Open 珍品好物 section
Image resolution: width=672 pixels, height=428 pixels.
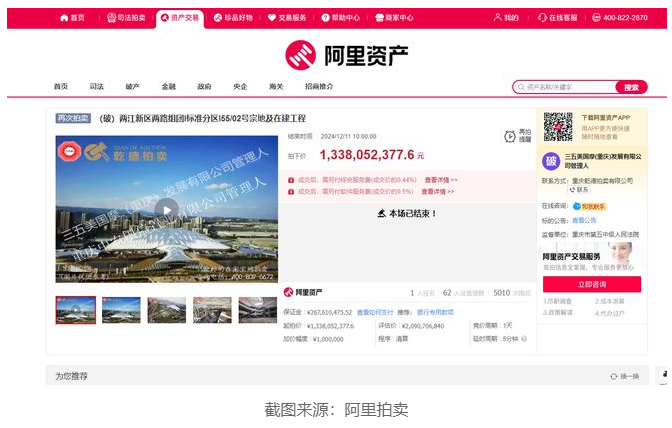[x=234, y=18]
